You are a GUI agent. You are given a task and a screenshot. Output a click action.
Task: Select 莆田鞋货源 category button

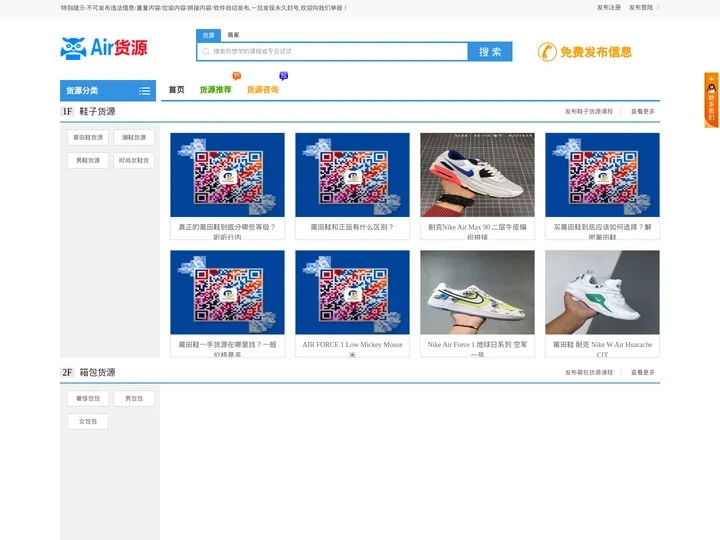88,137
